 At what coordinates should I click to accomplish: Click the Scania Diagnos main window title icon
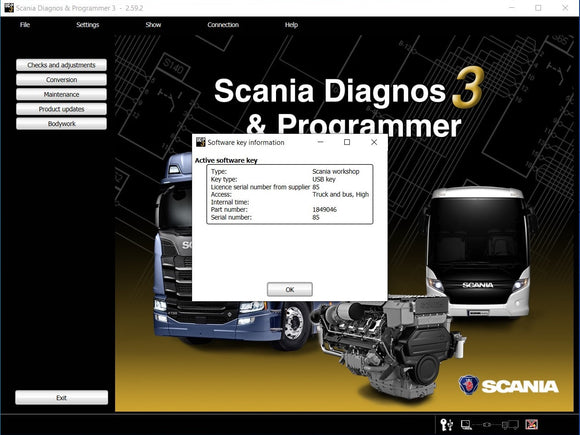coord(9,7)
